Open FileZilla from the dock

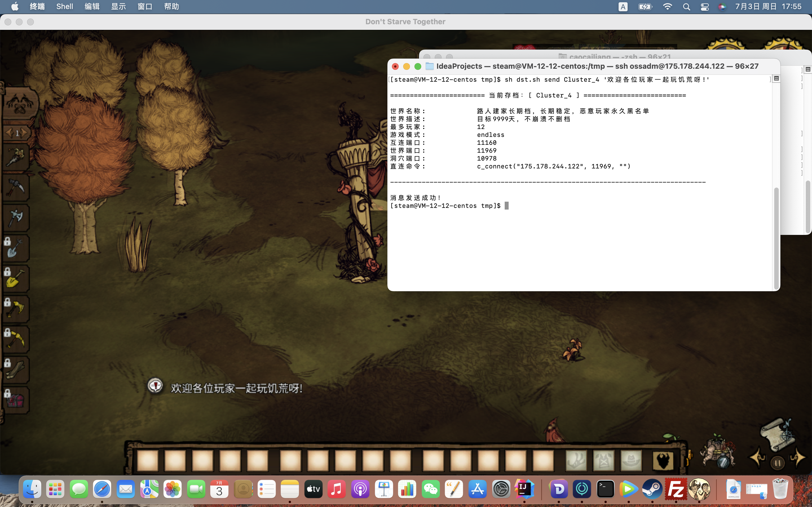(676, 489)
